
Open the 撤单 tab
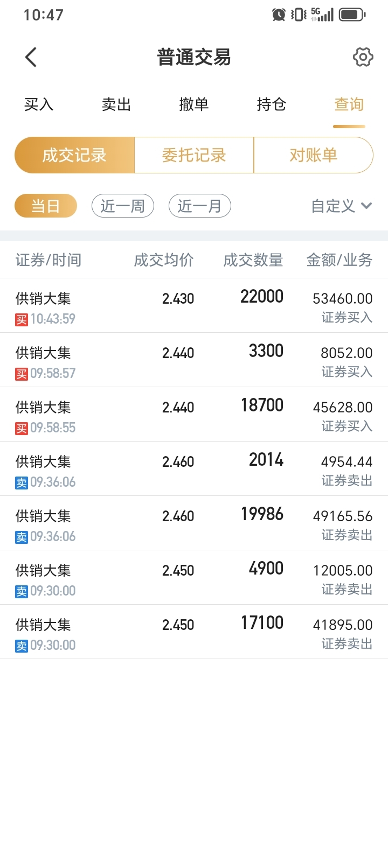coord(194,104)
